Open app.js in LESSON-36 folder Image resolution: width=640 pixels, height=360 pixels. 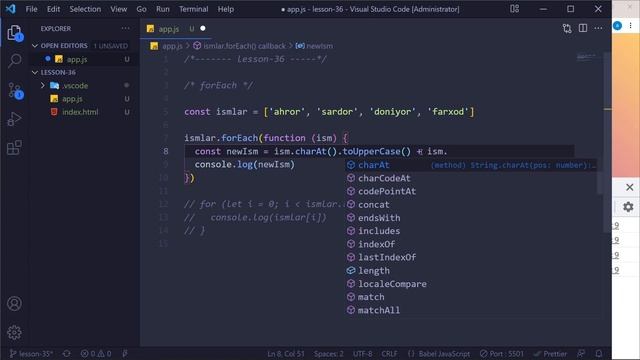point(72,99)
